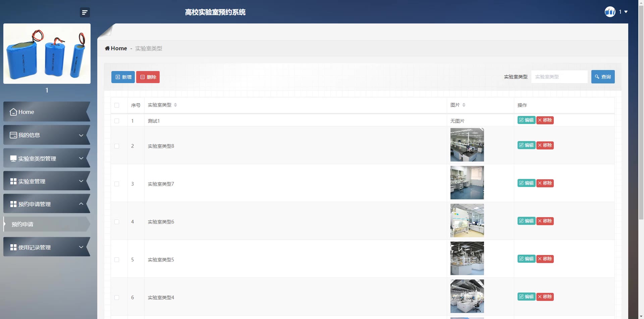The width and height of the screenshot is (644, 319).
Task: Click the 实验室类型管理 monitor icon
Action: tap(13, 158)
